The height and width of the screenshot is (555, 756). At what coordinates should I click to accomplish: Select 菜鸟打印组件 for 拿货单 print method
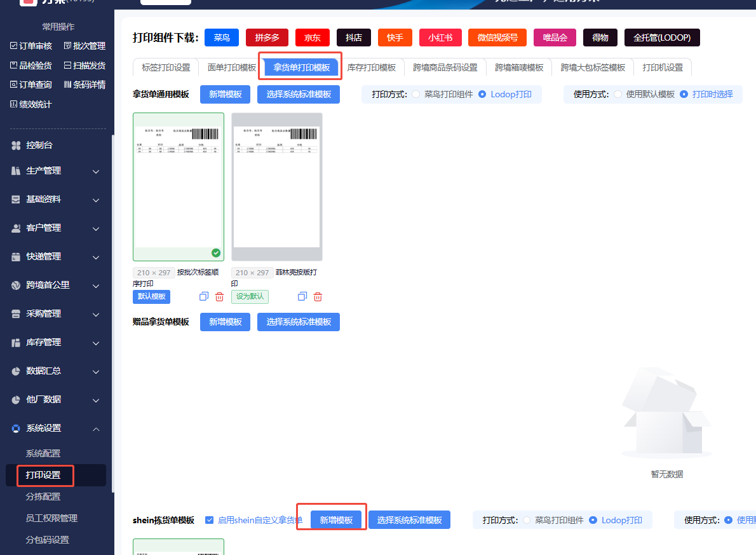416,94
